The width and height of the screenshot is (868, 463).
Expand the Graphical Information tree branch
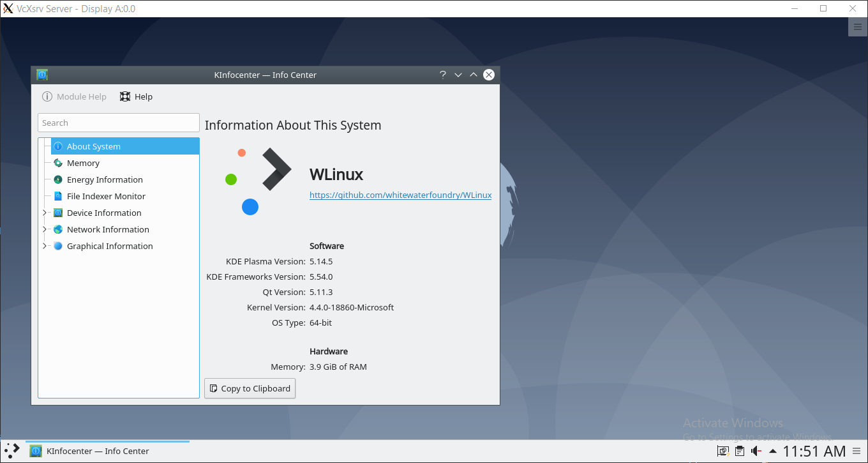click(x=44, y=246)
